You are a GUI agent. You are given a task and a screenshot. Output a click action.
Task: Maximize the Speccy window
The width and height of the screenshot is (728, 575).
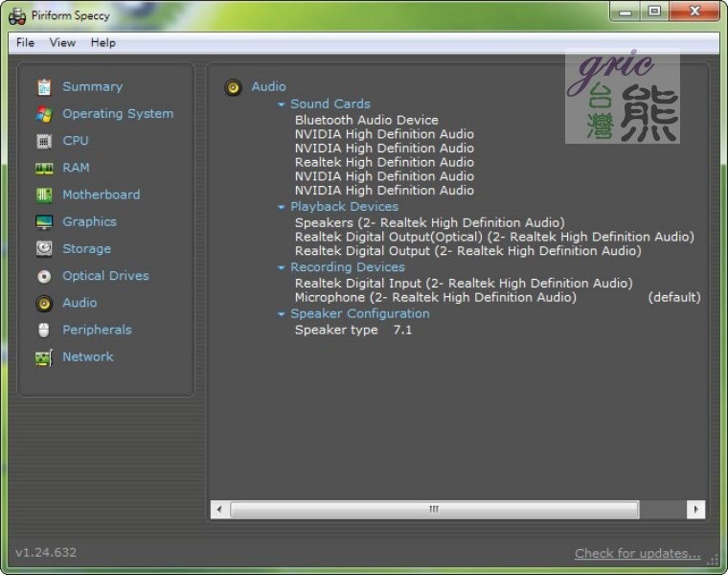click(654, 11)
